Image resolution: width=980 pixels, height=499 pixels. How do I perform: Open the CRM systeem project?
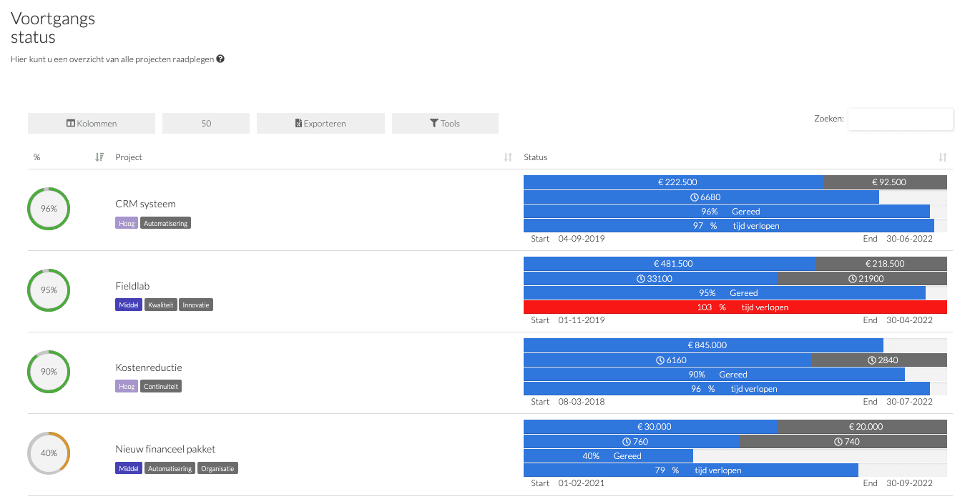(145, 204)
